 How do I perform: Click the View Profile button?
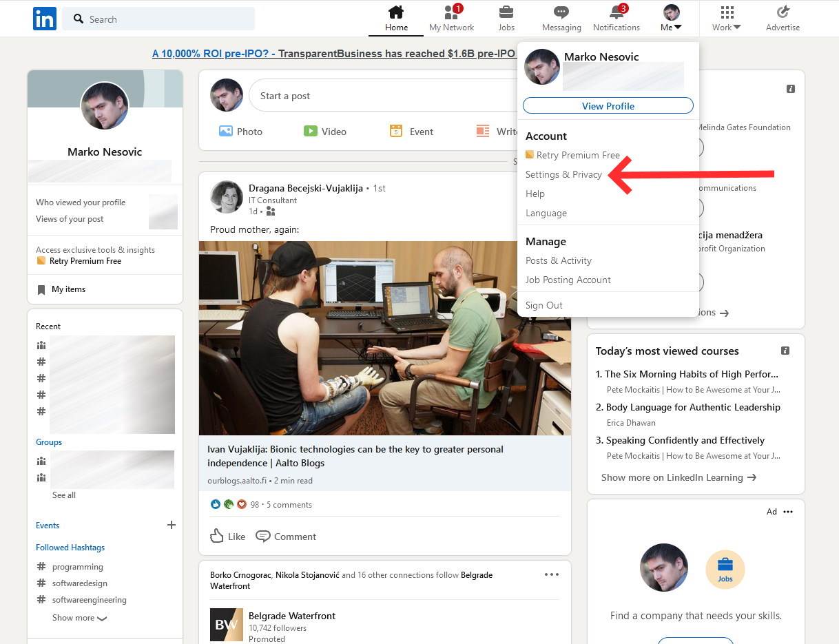(x=608, y=105)
